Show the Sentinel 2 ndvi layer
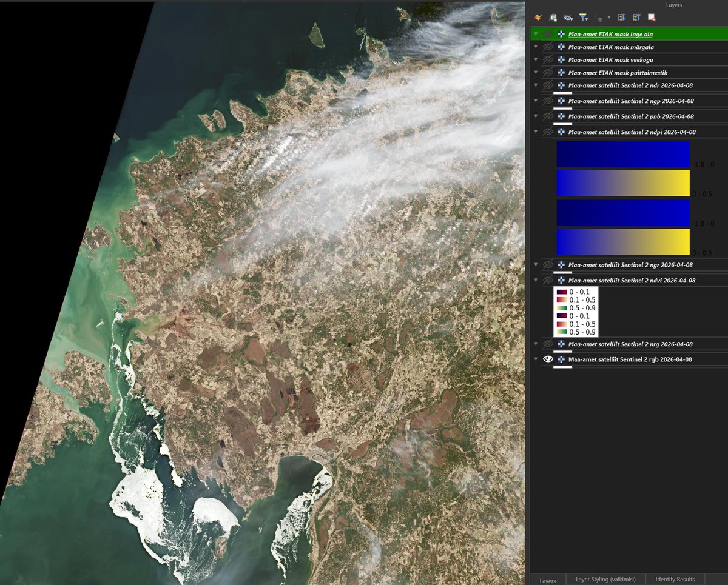728x585 pixels. pos(548,280)
